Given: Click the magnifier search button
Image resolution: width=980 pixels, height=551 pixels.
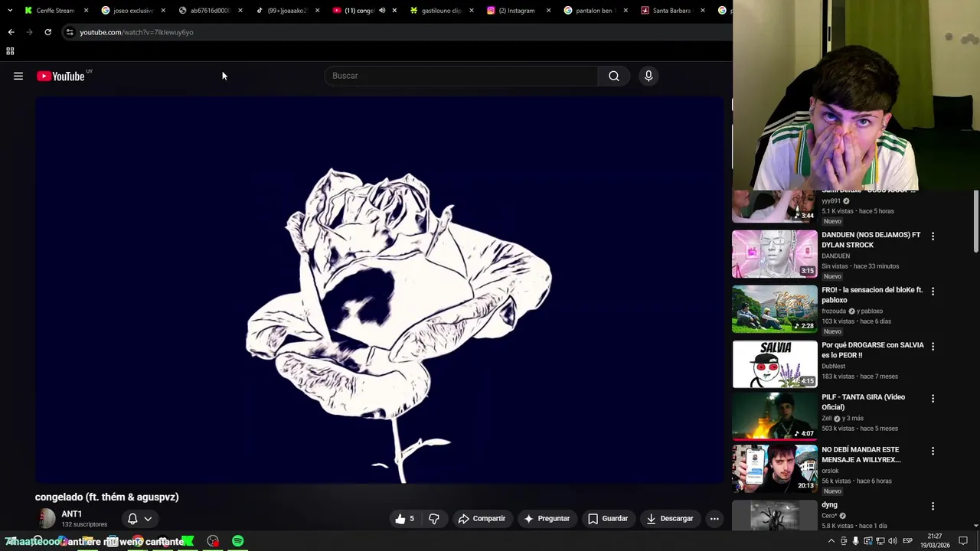Looking at the screenshot, I should point(614,76).
